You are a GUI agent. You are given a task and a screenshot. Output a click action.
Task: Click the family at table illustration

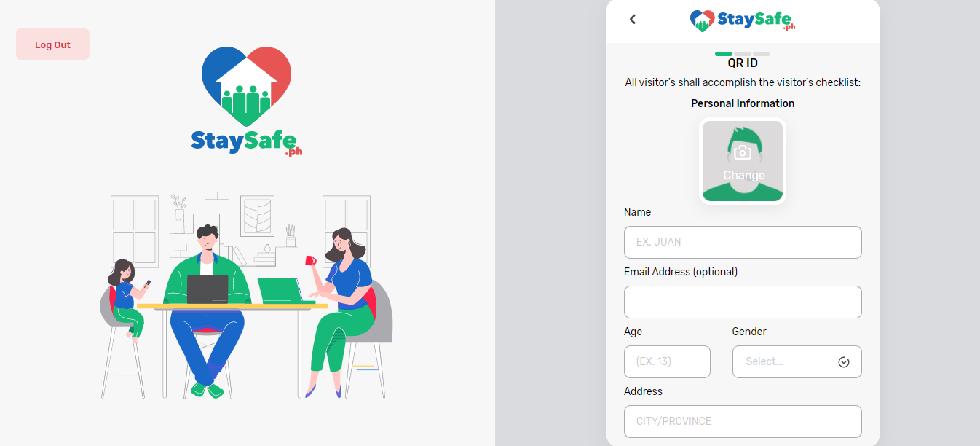(246, 296)
